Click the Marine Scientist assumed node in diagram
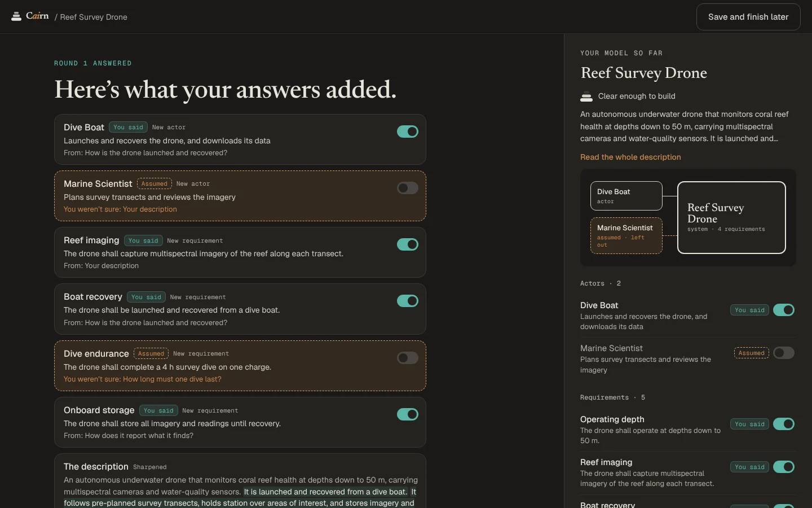 626,235
